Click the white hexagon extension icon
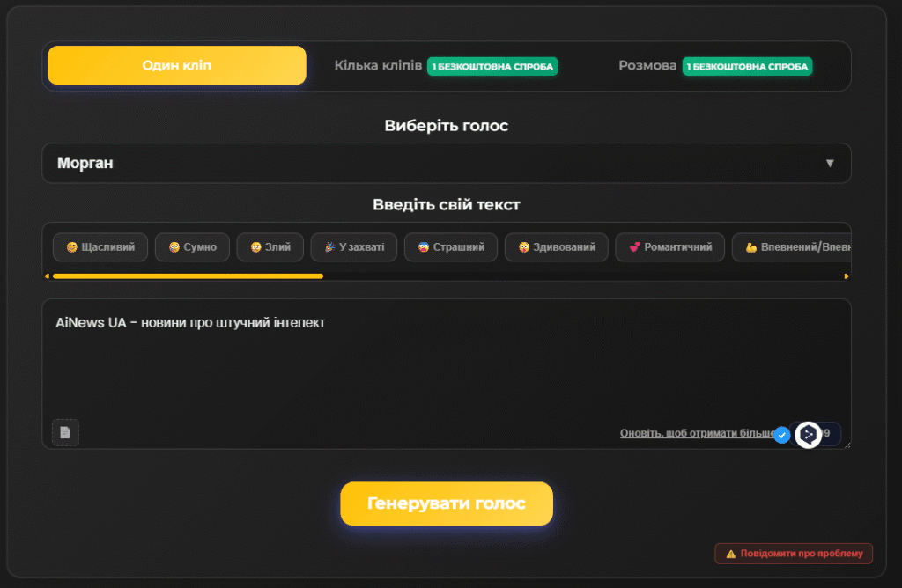Image resolution: width=902 pixels, height=588 pixels. pyautogui.click(x=809, y=435)
